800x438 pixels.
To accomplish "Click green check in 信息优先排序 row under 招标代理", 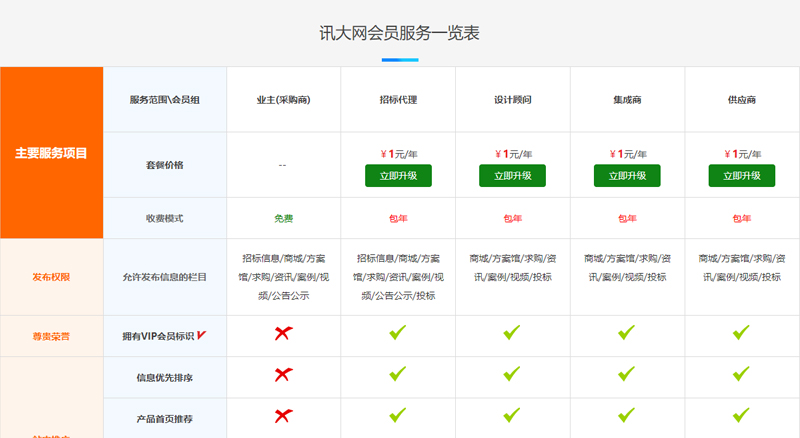I will point(398,374).
